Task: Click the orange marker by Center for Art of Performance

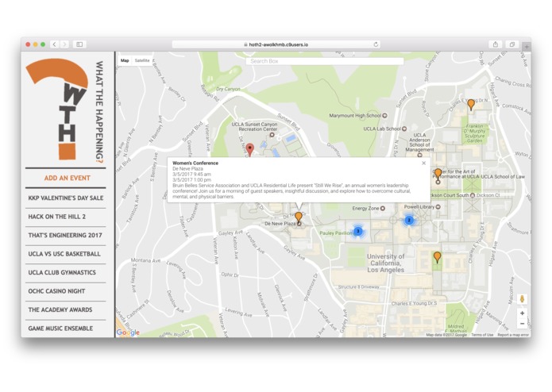Action: [438, 174]
